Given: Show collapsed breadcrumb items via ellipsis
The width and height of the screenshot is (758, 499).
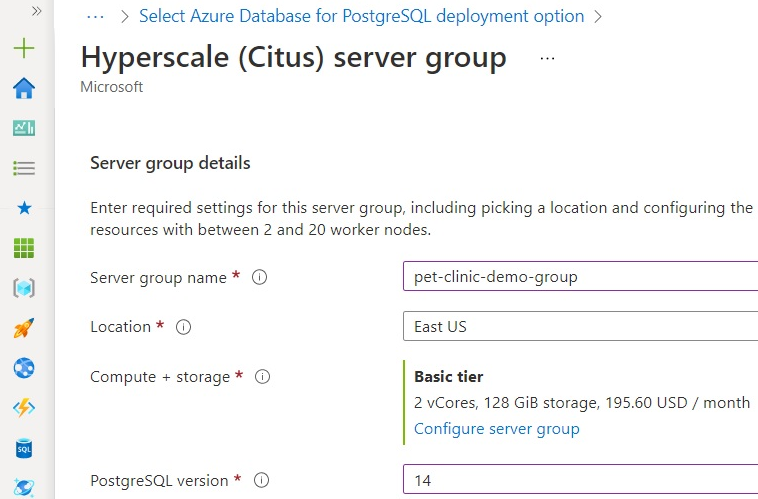Looking at the screenshot, I should coord(95,16).
